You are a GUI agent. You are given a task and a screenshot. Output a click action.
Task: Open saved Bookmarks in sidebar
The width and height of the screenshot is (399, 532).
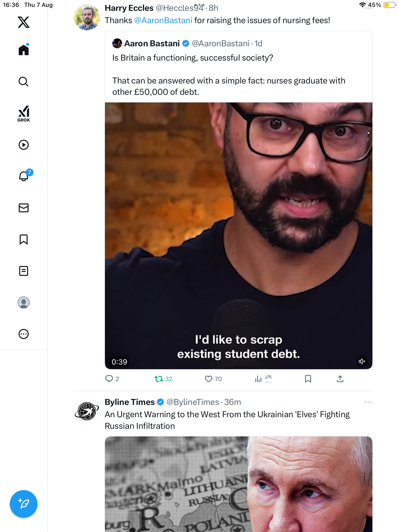24,239
